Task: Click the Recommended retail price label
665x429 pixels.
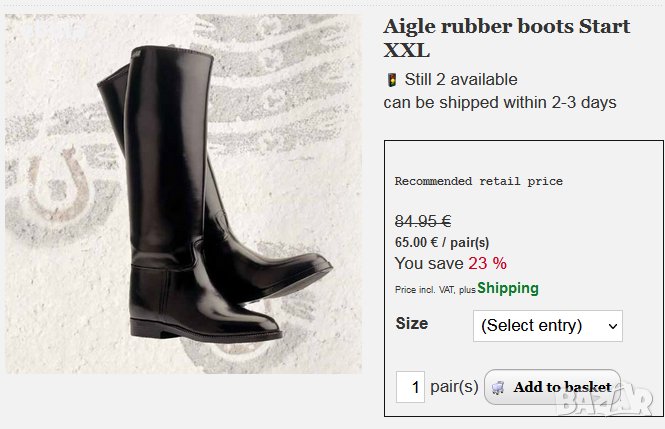Action: pos(478,181)
